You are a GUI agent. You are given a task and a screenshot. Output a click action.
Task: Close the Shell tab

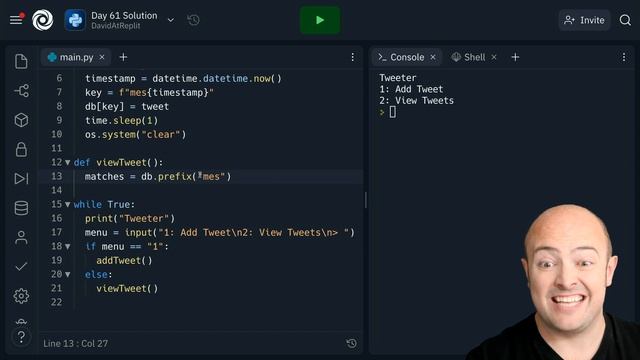click(494, 57)
